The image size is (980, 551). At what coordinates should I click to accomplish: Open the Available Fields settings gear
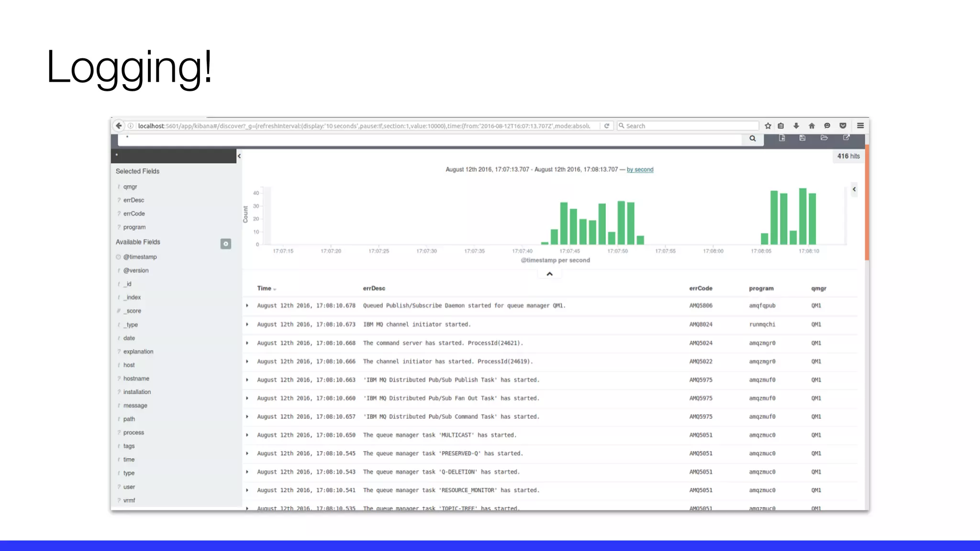(x=226, y=244)
